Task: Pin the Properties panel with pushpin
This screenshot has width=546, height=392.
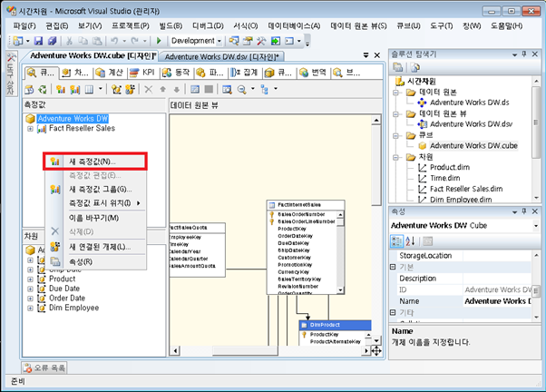Action: point(524,211)
